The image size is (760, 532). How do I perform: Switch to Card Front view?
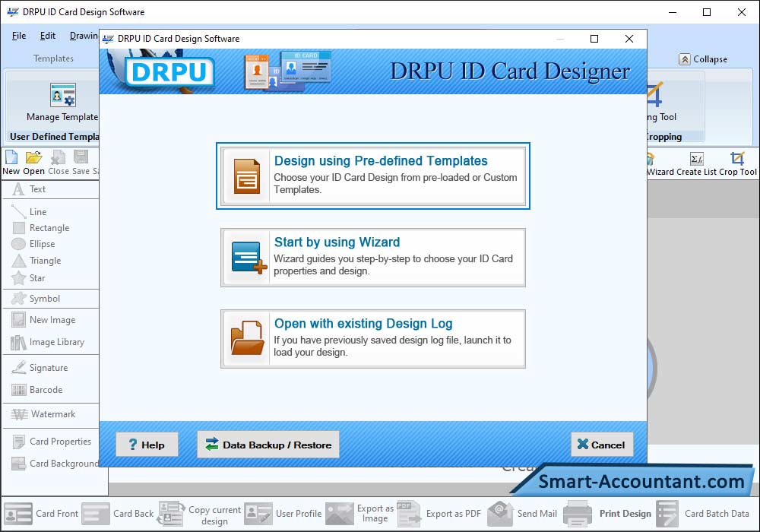click(41, 514)
